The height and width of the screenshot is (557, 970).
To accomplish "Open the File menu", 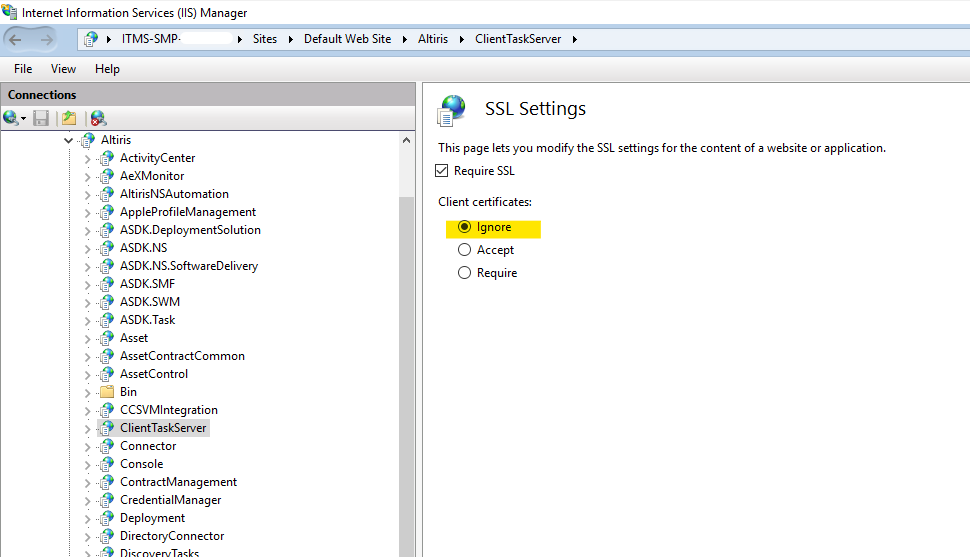I will (23, 69).
